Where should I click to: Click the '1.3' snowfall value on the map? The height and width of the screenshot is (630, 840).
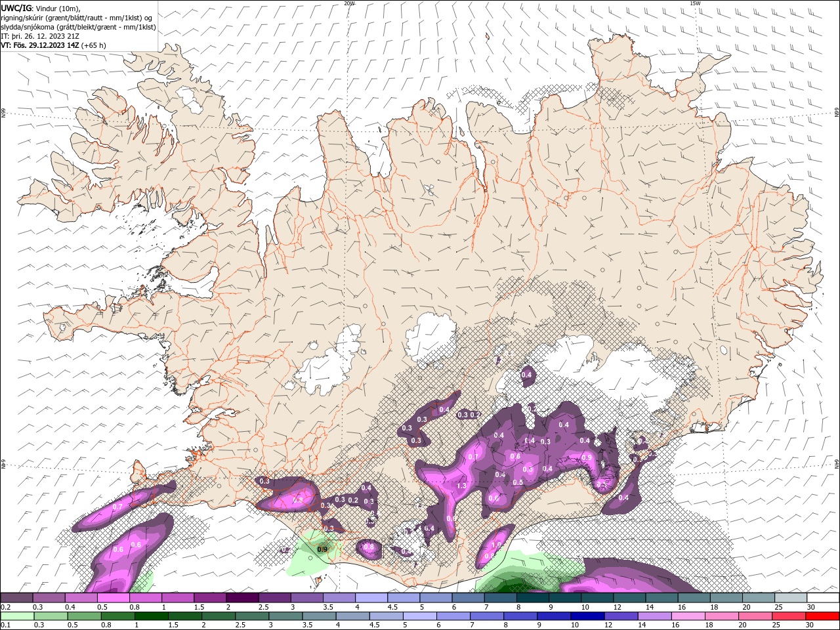click(x=461, y=486)
